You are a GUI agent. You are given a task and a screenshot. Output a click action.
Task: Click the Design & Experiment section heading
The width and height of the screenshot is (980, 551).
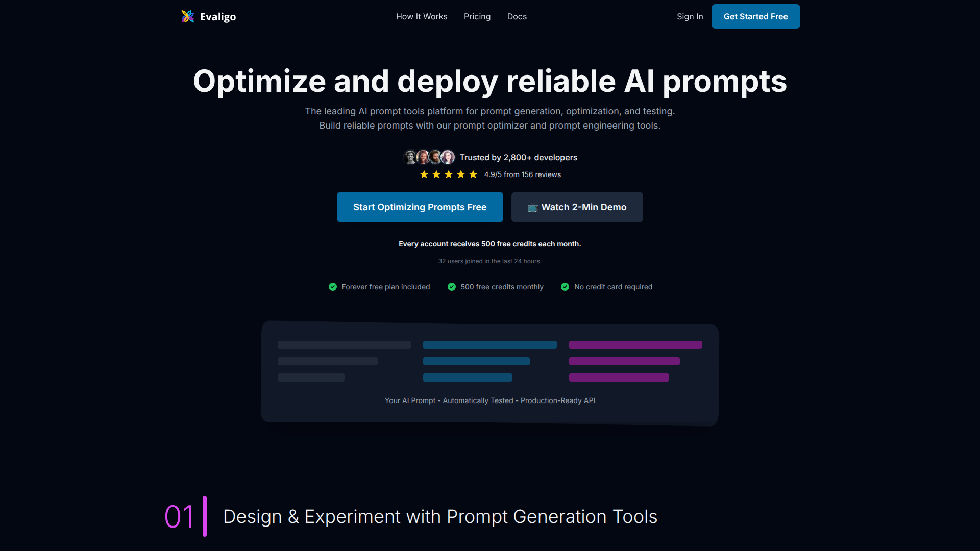[440, 516]
